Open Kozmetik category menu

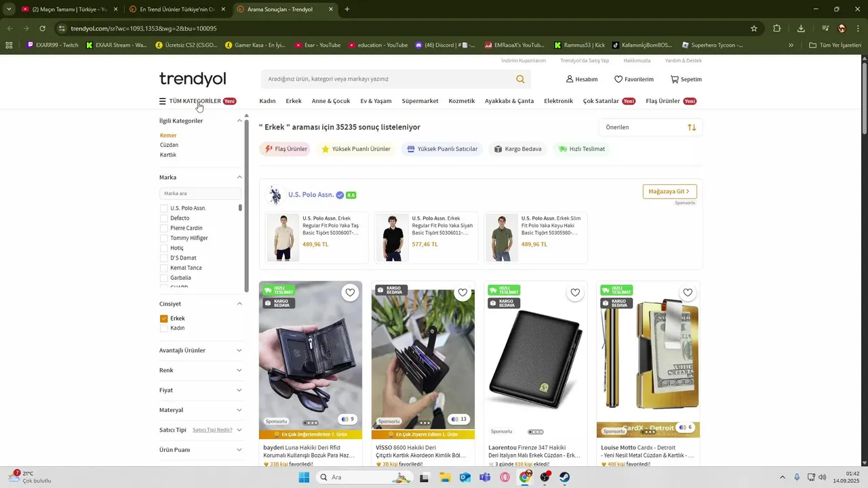[462, 101]
